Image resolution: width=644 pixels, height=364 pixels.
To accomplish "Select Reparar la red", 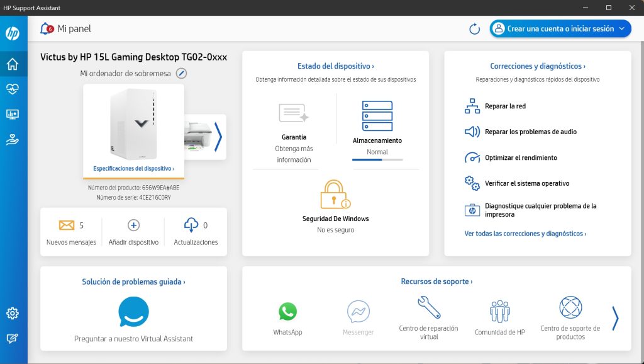I will click(x=495, y=106).
